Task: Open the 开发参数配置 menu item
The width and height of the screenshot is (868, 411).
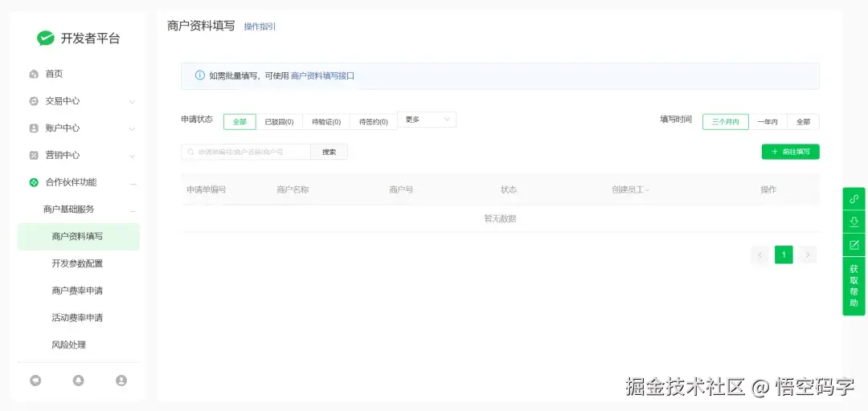Action: coord(78,264)
